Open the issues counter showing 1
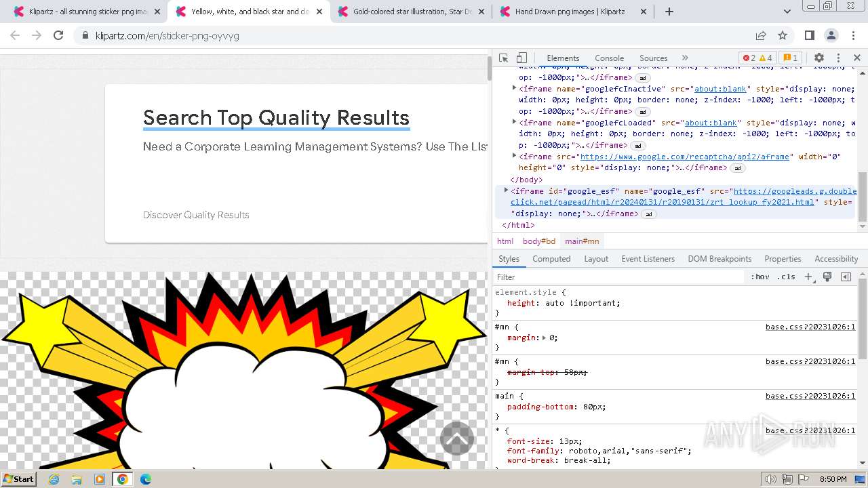The width and height of the screenshot is (868, 488). pyautogui.click(x=789, y=58)
